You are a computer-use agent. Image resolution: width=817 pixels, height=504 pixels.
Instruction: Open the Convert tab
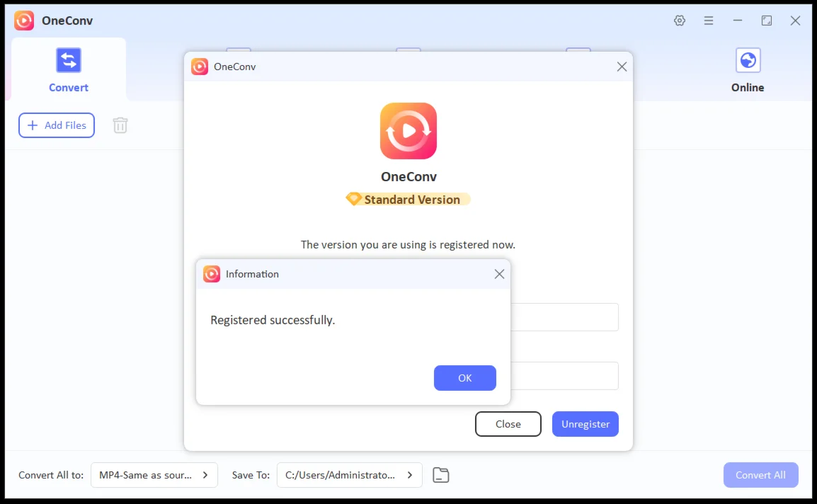[x=68, y=70]
